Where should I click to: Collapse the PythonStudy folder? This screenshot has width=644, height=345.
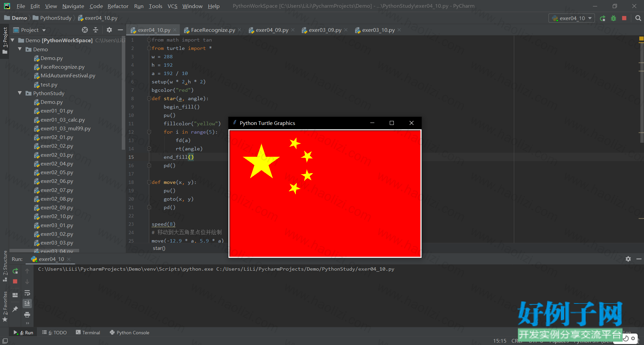(20, 93)
